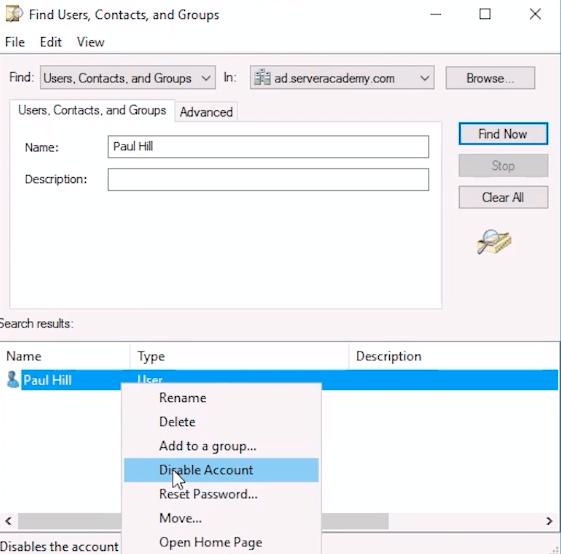This screenshot has width=561, height=554.
Task: Click the Find Now button
Action: coord(503,134)
